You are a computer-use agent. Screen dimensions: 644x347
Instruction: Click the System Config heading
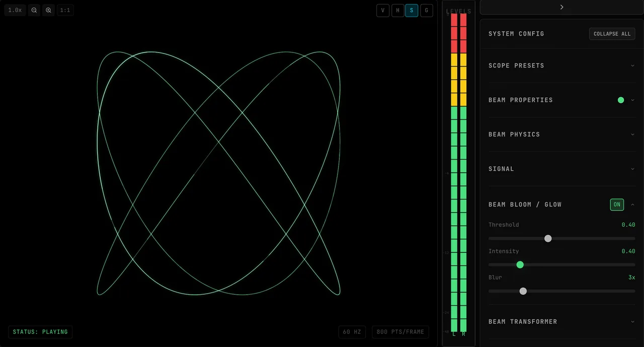point(516,34)
